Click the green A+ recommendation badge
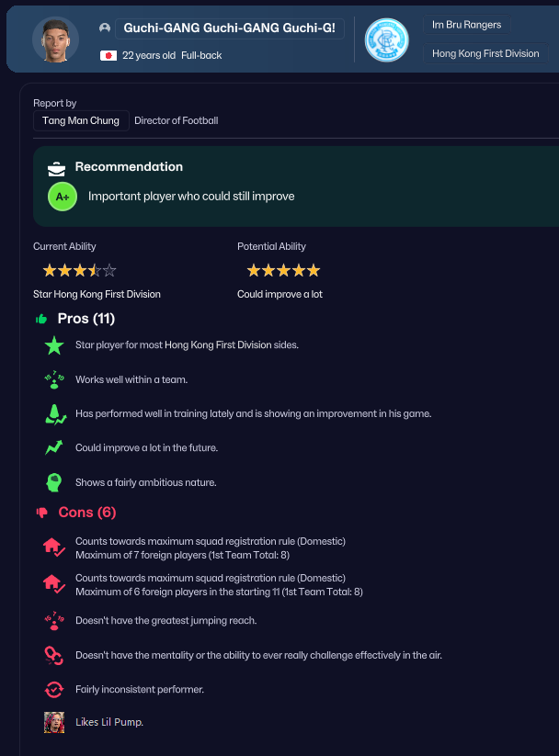The image size is (559, 756). point(63,197)
